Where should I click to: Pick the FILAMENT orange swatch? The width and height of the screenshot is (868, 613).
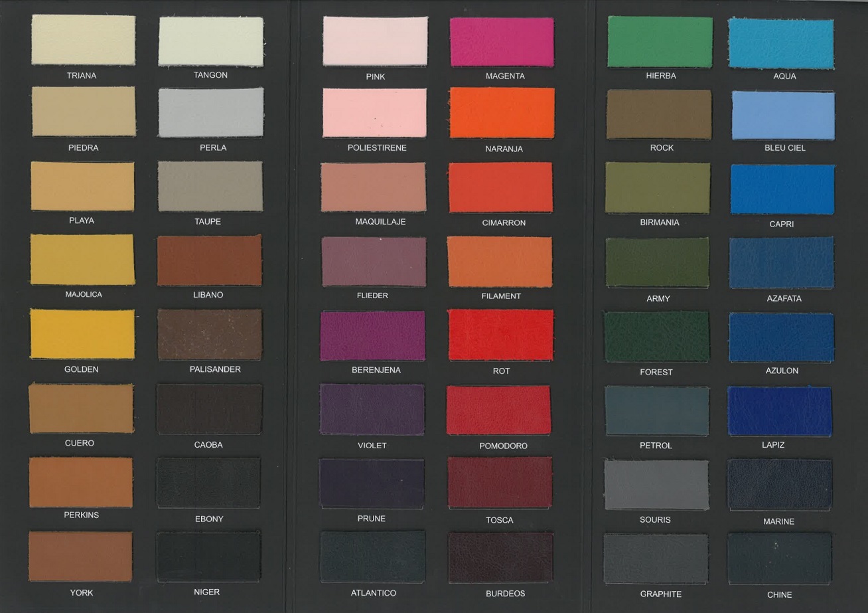500,262
